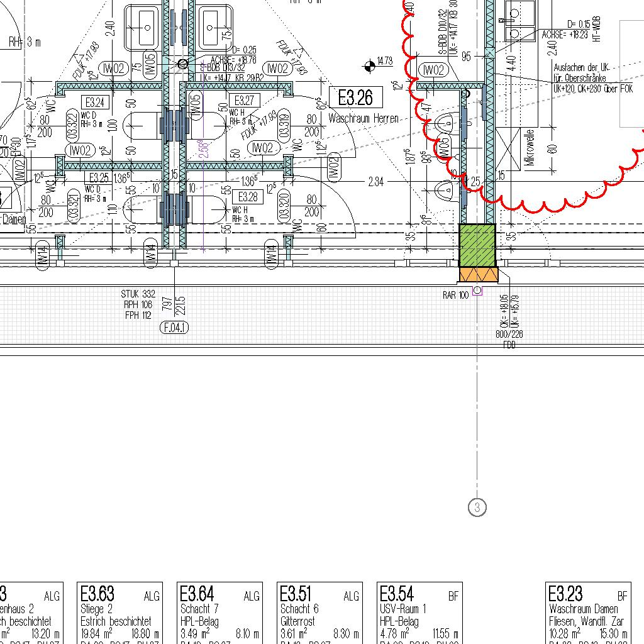Select the E3.64 legend heading
The width and height of the screenshot is (644, 644).
[x=197, y=594]
